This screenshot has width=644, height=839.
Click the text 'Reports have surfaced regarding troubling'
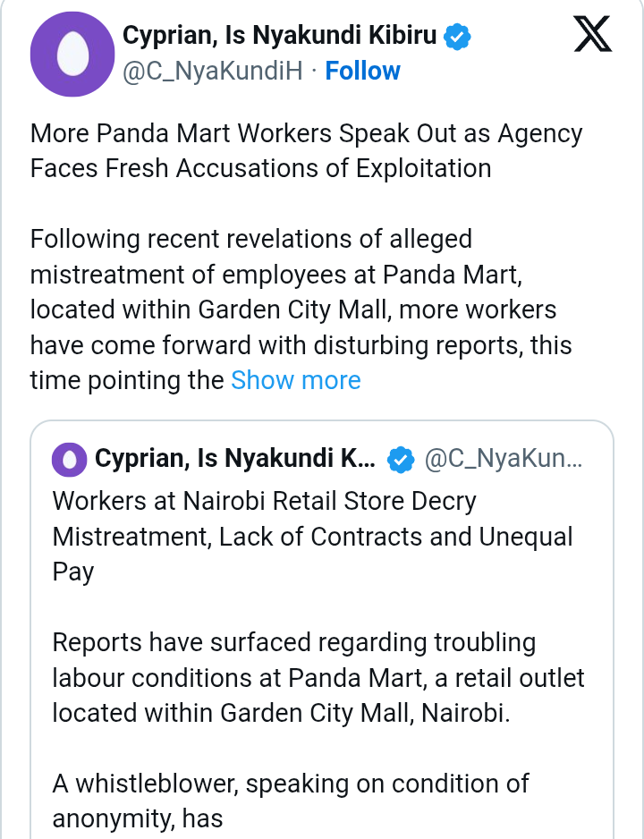click(293, 642)
